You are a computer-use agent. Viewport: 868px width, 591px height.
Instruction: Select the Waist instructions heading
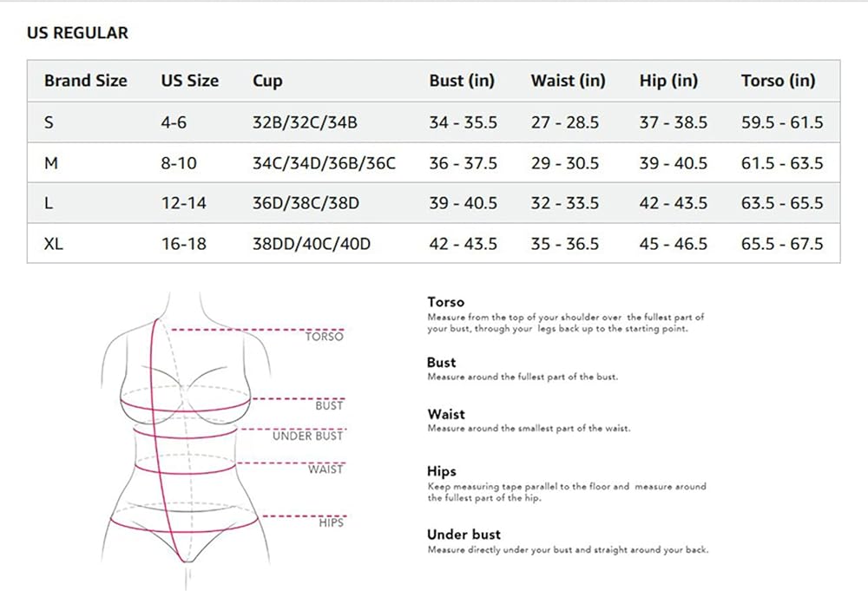tap(446, 415)
